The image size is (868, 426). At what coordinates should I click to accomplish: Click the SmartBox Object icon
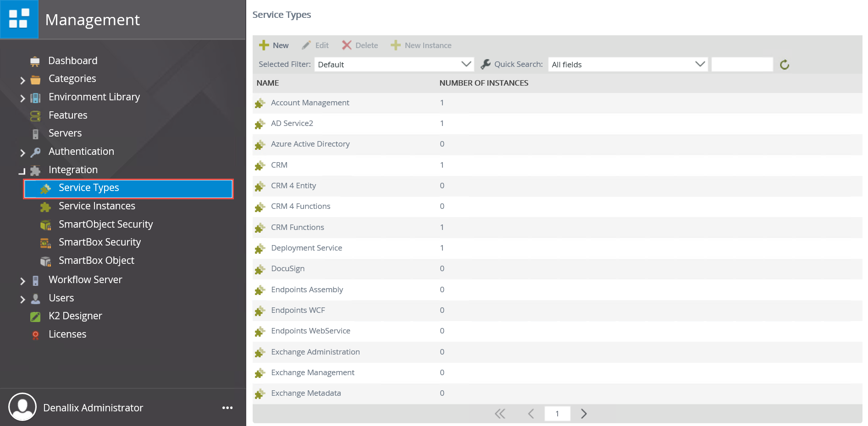click(x=45, y=261)
